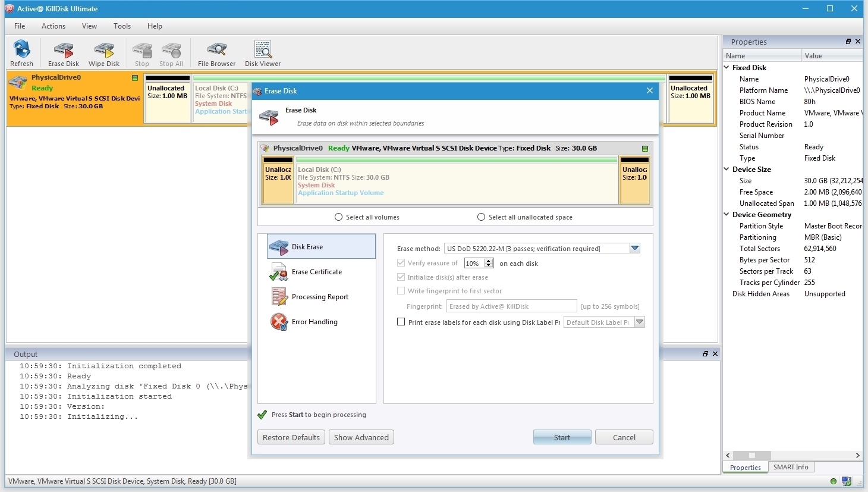Collapse the Fixed Disk property group
Screen dimensions: 868x492
727,67
